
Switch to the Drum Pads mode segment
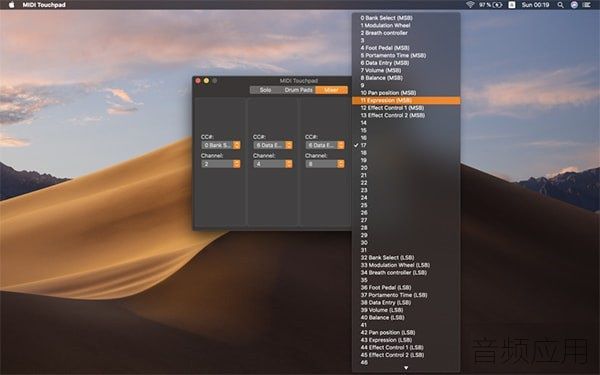click(x=298, y=90)
